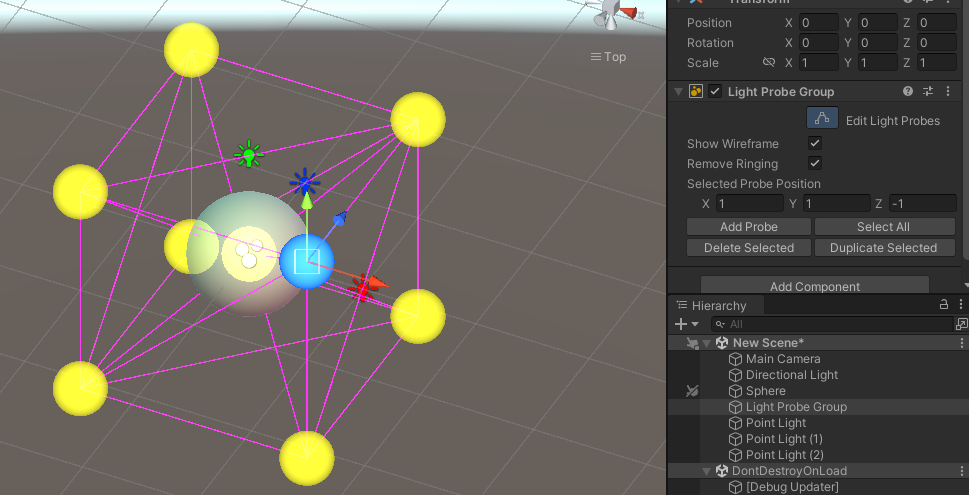Collapse the DontDestroyOnLoad scene node
969x495 pixels.
click(708, 471)
